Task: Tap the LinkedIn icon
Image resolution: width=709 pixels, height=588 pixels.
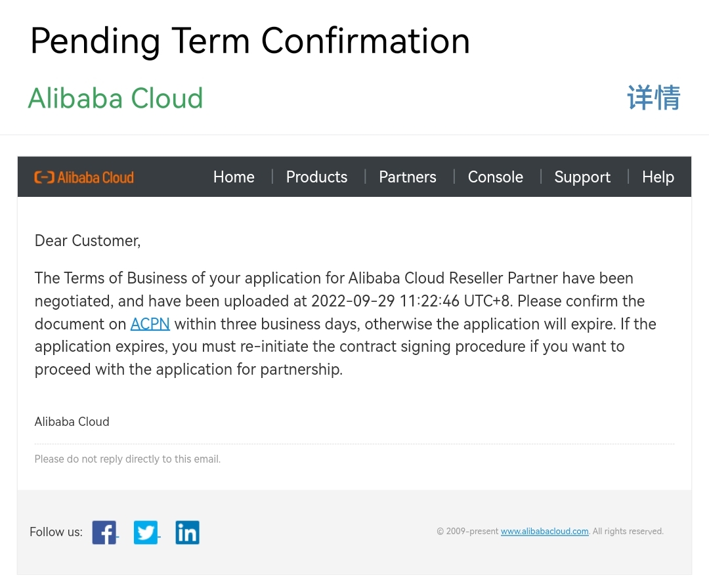Action: point(187,532)
